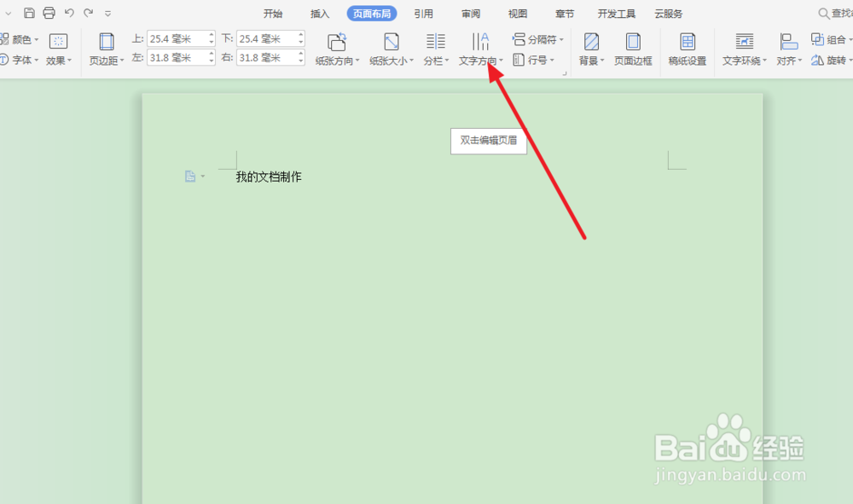Open the 分栏 columns tool
Viewport: 853px width, 504px height.
pyautogui.click(x=435, y=51)
